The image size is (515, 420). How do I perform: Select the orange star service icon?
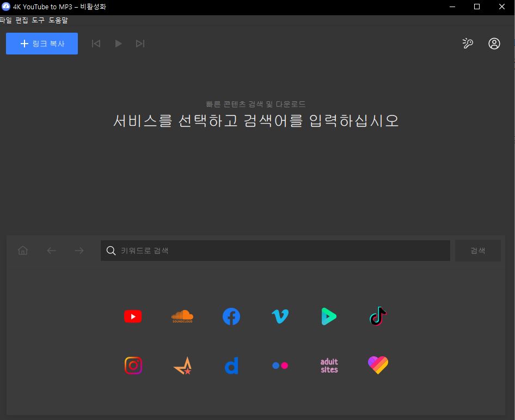[182, 366]
